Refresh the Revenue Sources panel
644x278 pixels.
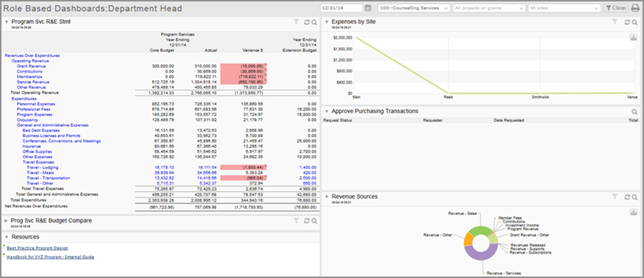tap(627, 196)
